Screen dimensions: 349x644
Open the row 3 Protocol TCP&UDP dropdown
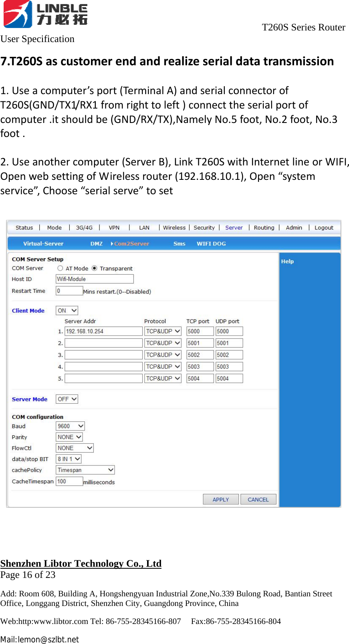click(163, 355)
